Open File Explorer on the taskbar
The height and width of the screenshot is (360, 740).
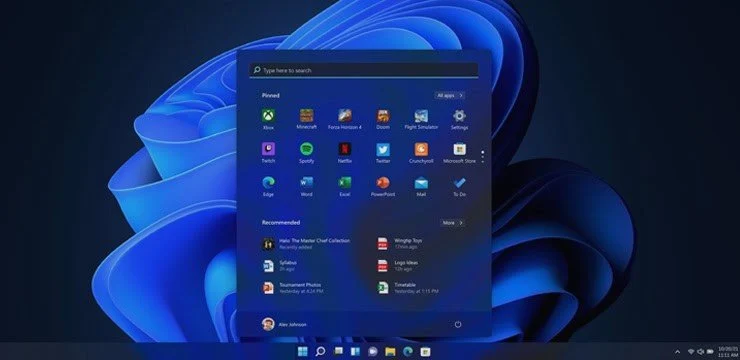pos(390,352)
